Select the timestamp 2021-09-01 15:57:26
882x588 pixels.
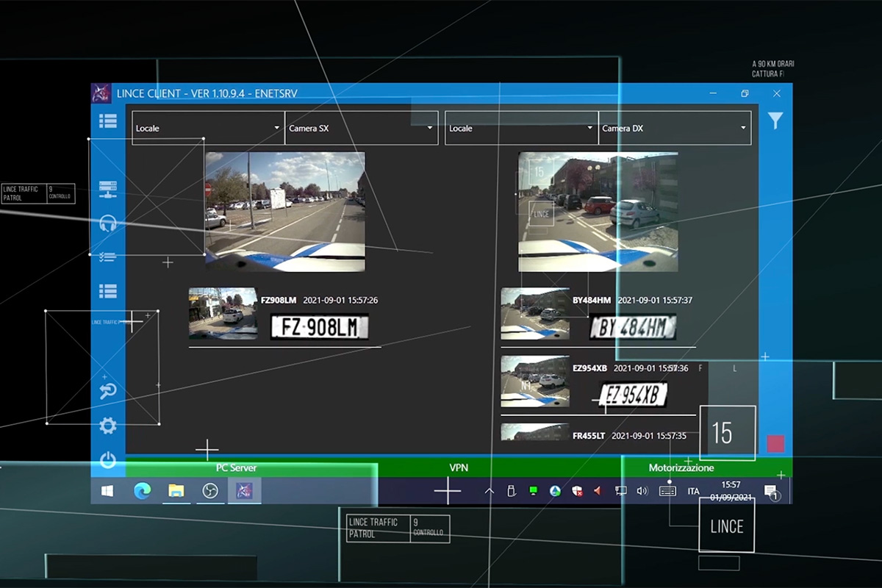(340, 300)
